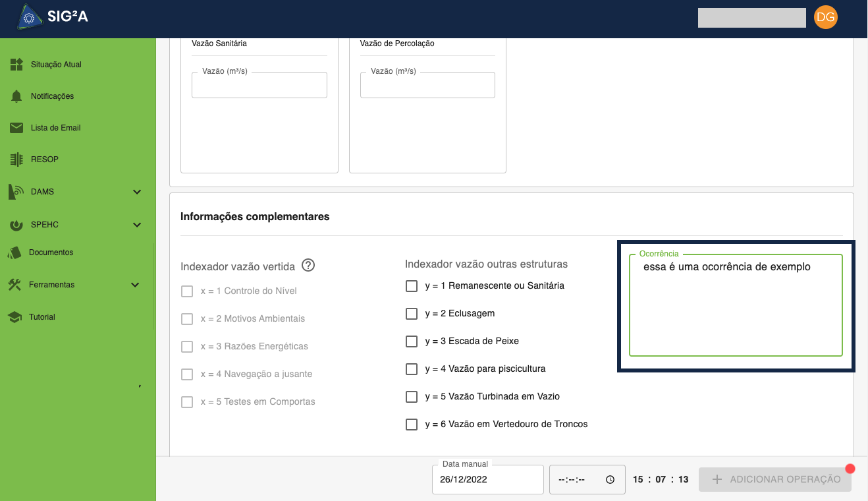Click the help icon beside Indexador vazão vertida

coord(308,266)
